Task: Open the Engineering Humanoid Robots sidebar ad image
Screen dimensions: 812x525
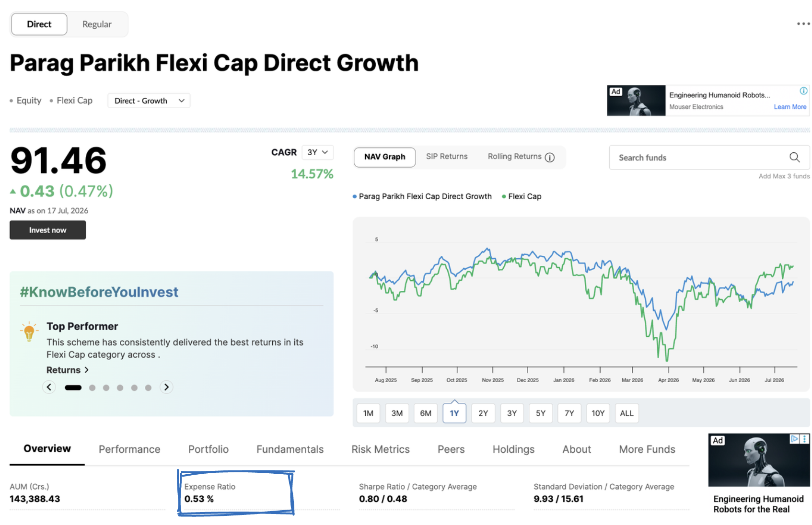Action: click(x=759, y=460)
